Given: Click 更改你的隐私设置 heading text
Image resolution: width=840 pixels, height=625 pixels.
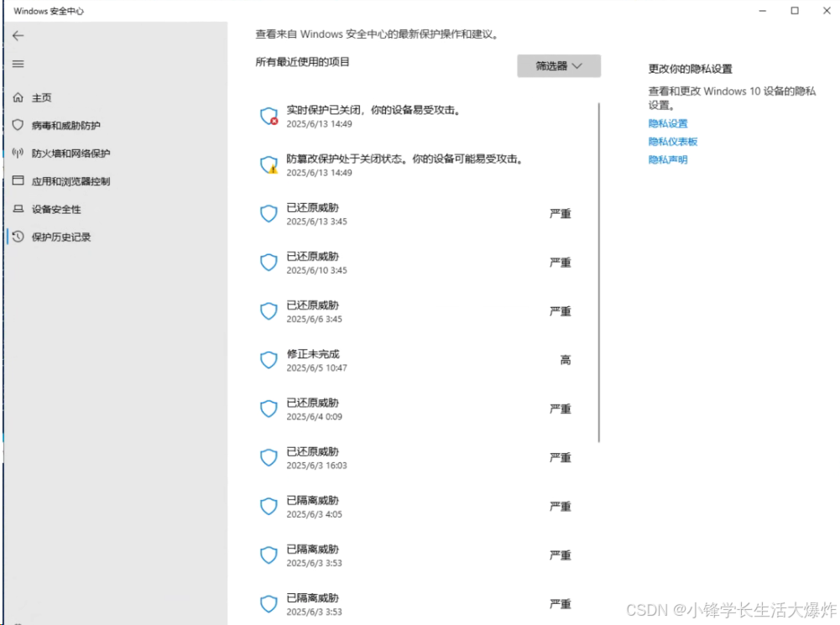Looking at the screenshot, I should click(690, 69).
